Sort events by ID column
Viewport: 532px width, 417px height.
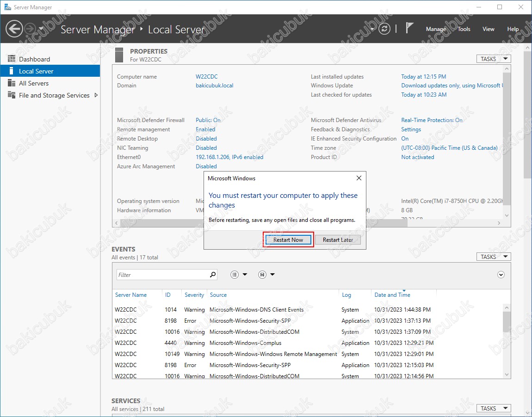[167, 295]
